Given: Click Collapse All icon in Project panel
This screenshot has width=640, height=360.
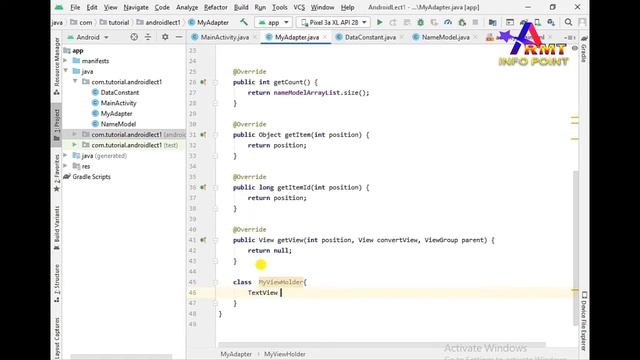Looking at the screenshot, I should click(148, 37).
